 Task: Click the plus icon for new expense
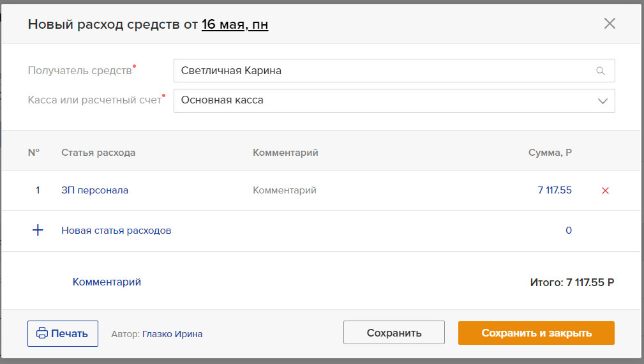38,230
